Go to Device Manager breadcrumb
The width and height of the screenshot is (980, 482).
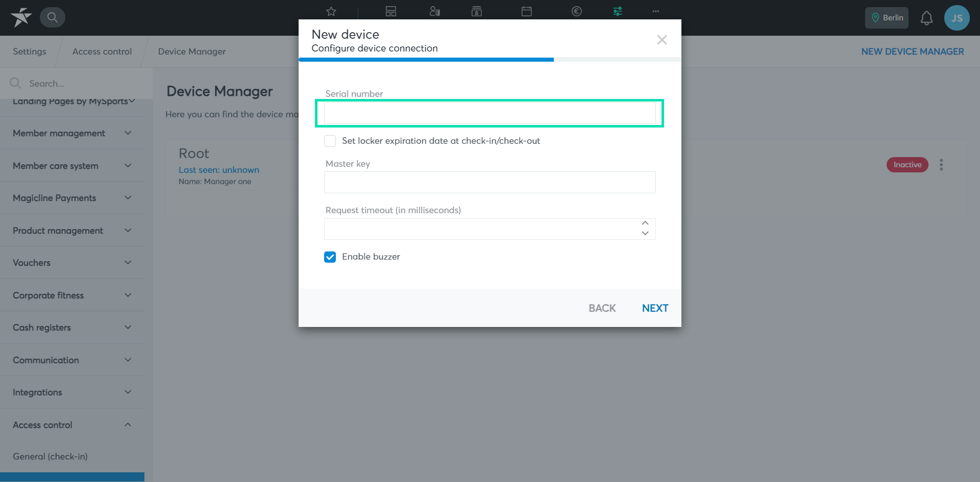[192, 52]
